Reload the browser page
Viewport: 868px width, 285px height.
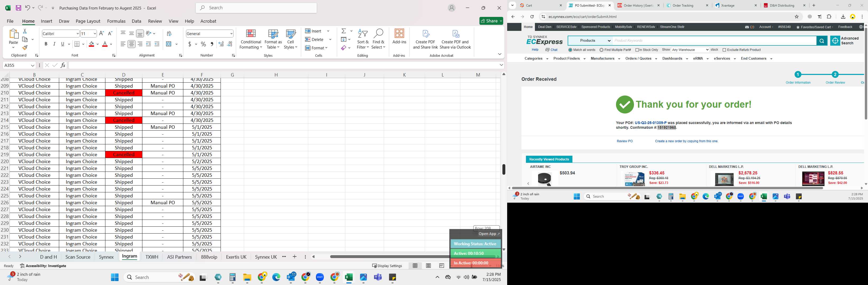click(532, 16)
